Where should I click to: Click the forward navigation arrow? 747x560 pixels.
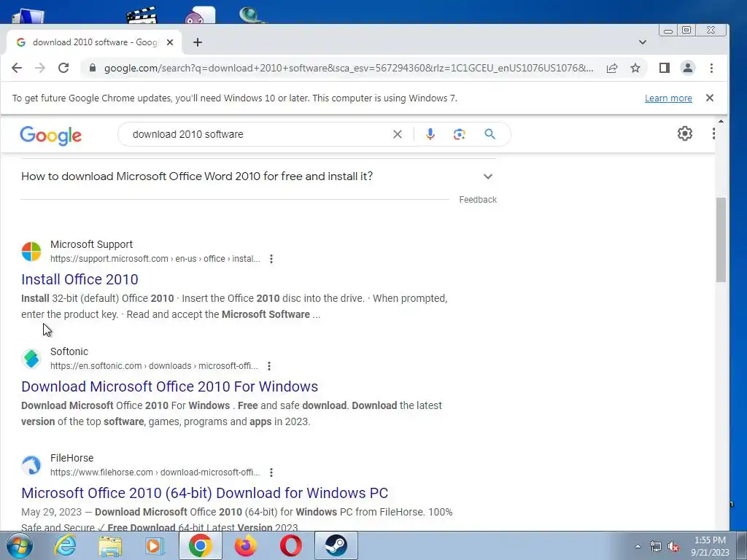(x=40, y=68)
